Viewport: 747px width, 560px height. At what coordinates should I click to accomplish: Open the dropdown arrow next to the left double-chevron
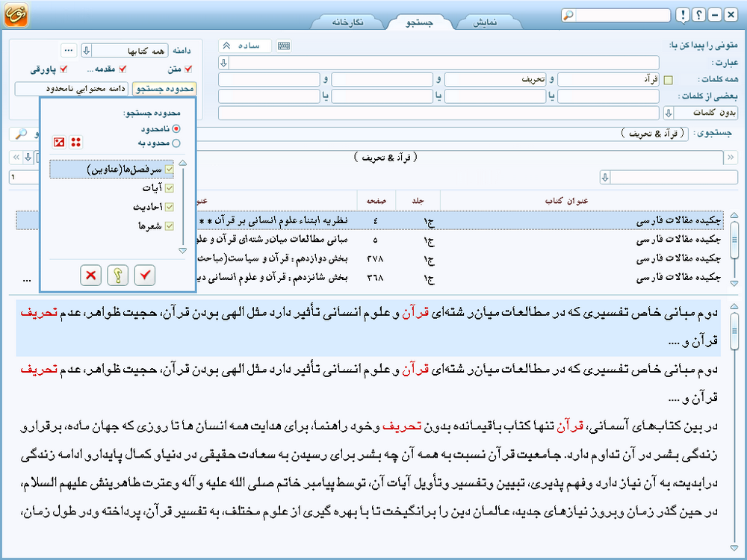(28, 157)
